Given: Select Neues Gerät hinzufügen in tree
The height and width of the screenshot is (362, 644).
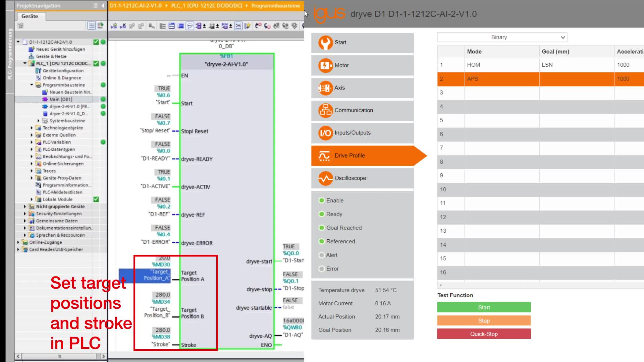Looking at the screenshot, I should (60, 49).
